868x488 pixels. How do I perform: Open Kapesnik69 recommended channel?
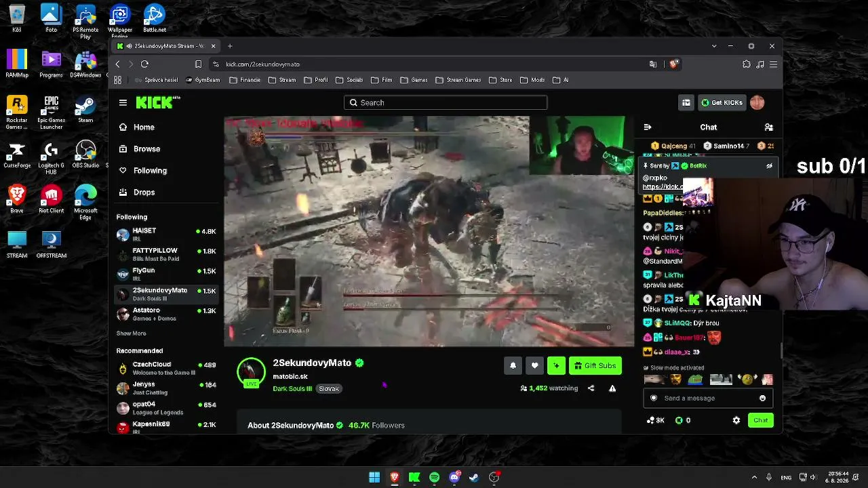(x=166, y=427)
